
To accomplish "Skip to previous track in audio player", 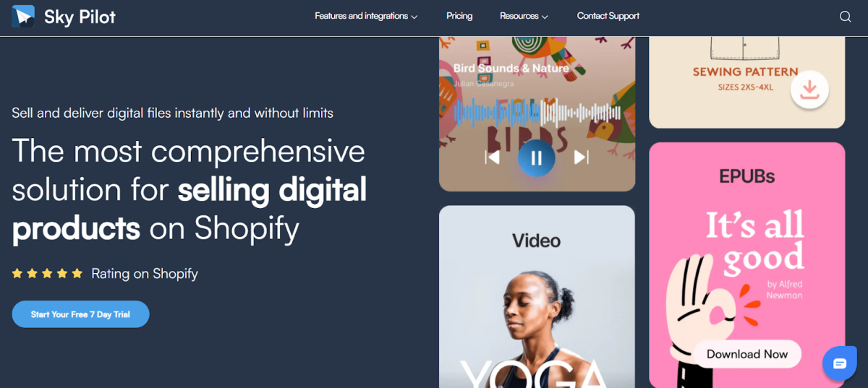I will point(493,157).
